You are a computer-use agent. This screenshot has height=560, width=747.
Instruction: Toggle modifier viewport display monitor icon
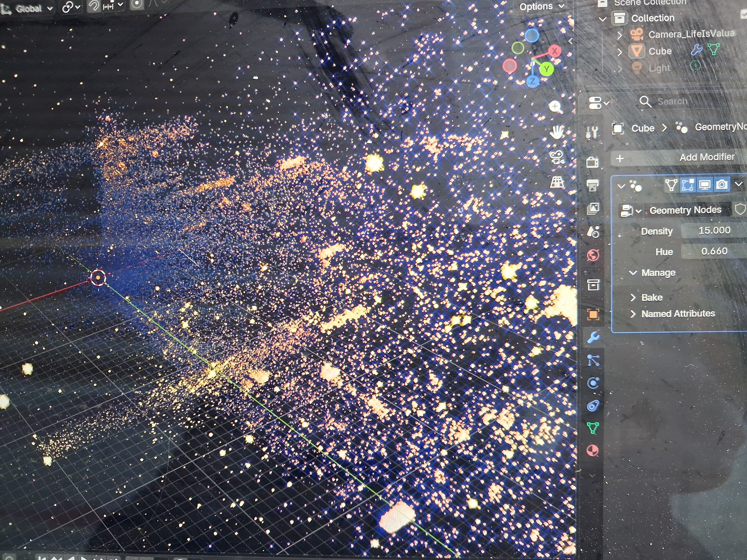point(705,185)
